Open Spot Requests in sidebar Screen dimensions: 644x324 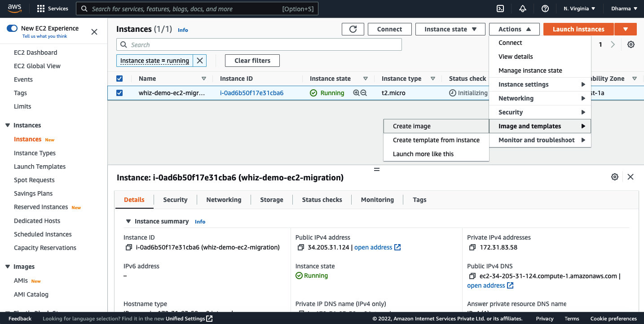point(34,180)
